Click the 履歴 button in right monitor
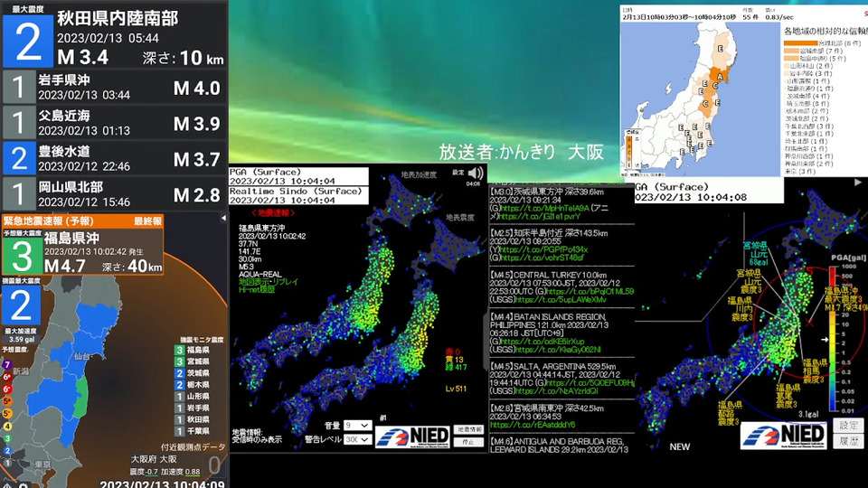This screenshot has height=488, width=868. click(x=848, y=441)
